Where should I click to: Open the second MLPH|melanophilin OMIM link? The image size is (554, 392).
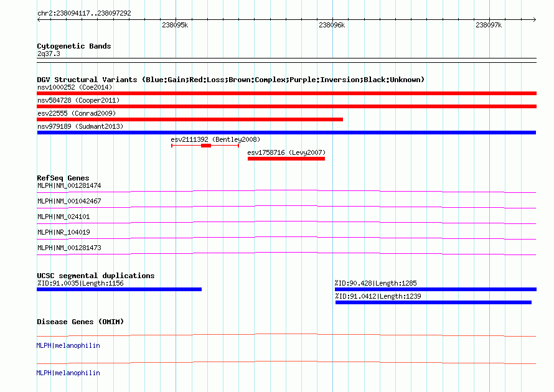[68, 373]
